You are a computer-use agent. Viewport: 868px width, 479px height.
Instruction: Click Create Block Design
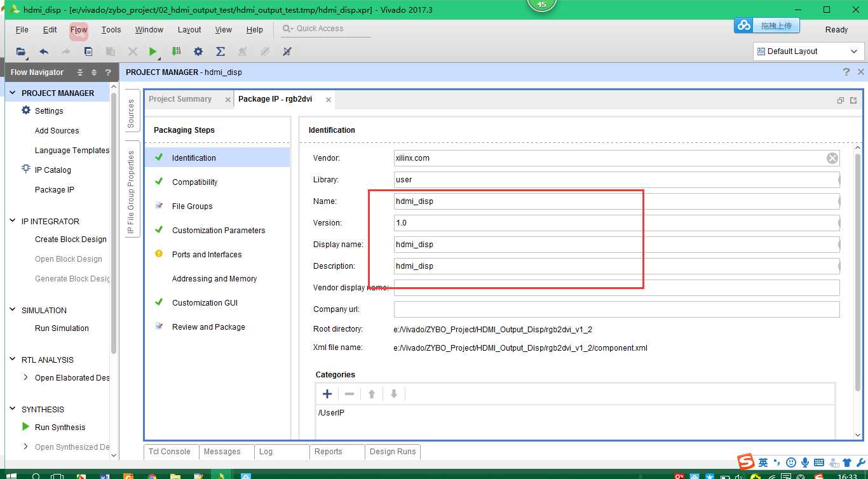[71, 239]
